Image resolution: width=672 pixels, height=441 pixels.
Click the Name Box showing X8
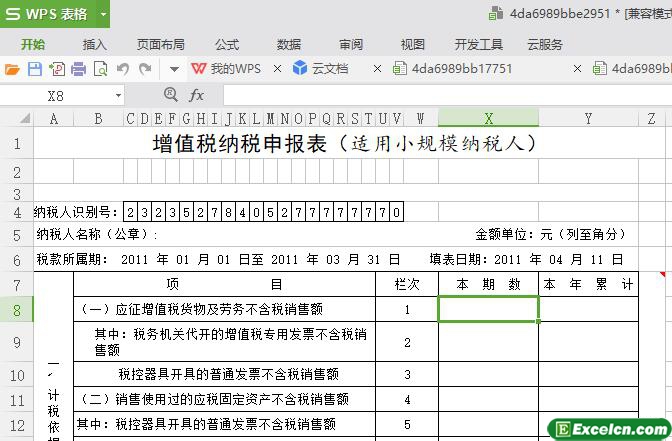[56, 96]
